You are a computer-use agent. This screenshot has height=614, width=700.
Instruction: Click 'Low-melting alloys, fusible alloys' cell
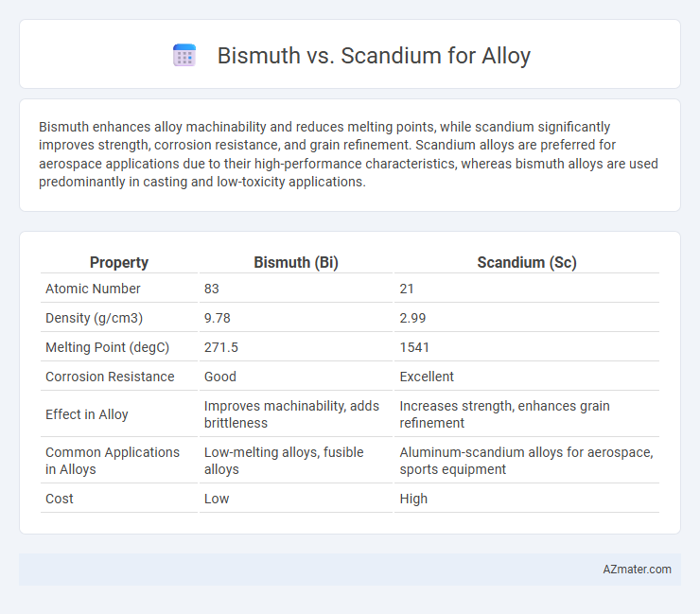[284, 461]
